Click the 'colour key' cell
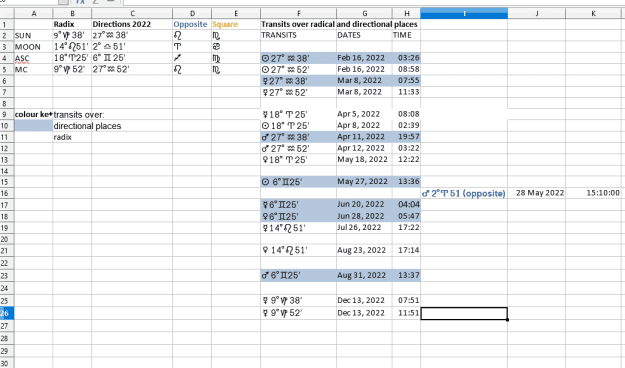 pos(33,114)
